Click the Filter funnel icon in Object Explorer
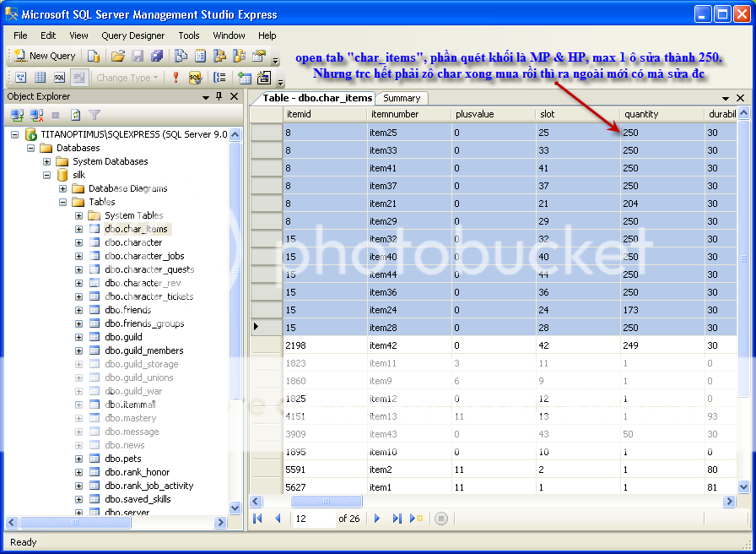 [x=94, y=116]
